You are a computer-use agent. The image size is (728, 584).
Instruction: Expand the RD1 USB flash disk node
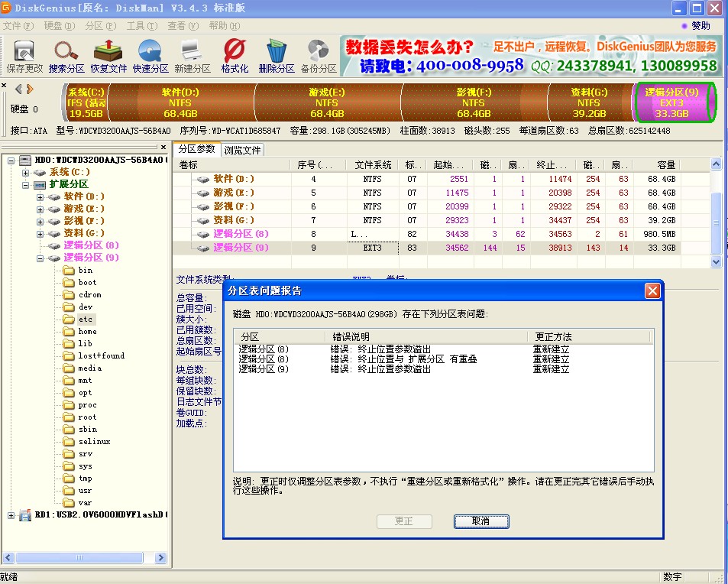(11, 515)
